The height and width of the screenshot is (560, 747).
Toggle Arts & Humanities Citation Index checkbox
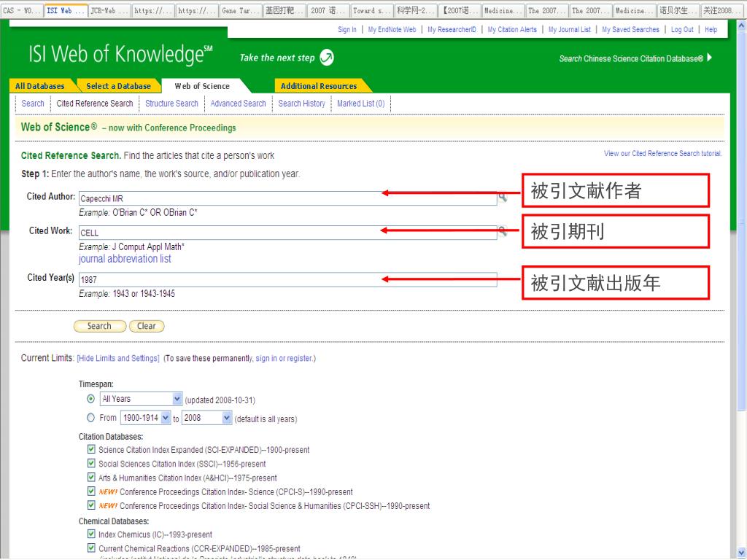91,477
